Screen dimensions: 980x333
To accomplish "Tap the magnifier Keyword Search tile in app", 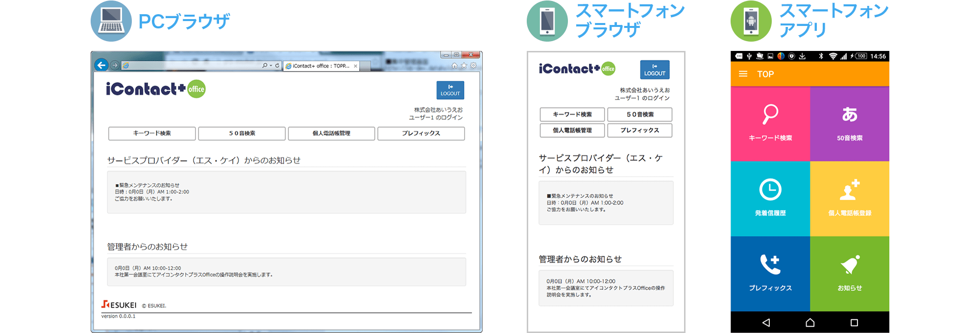I will tap(770, 123).
